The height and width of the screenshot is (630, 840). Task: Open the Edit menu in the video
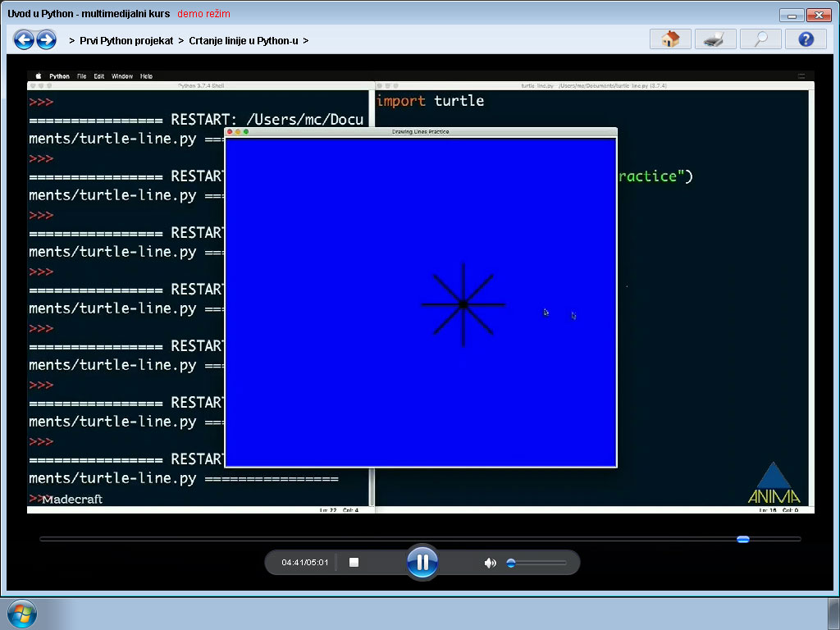point(99,76)
